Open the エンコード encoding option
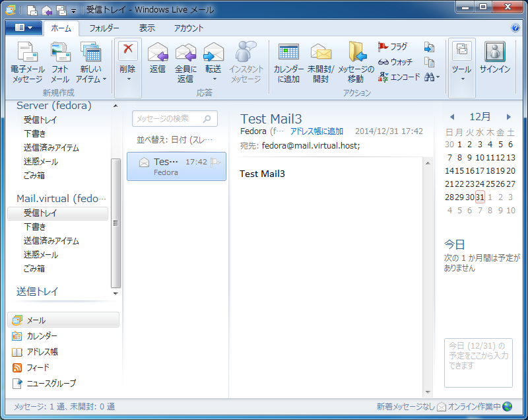This screenshot has width=528, height=420. tap(399, 77)
